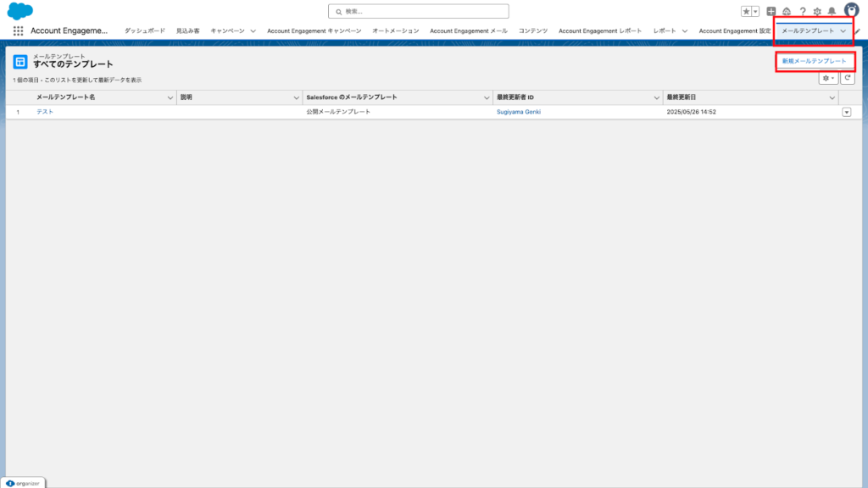Click the Account Engagement app name
The image size is (868, 488).
(x=70, y=31)
